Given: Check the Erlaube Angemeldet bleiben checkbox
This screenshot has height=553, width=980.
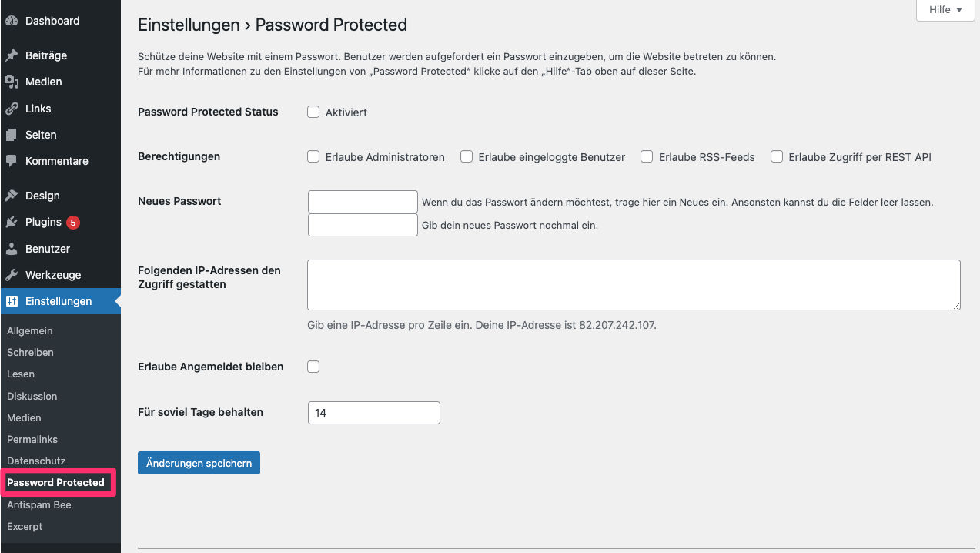Looking at the screenshot, I should click(x=313, y=367).
